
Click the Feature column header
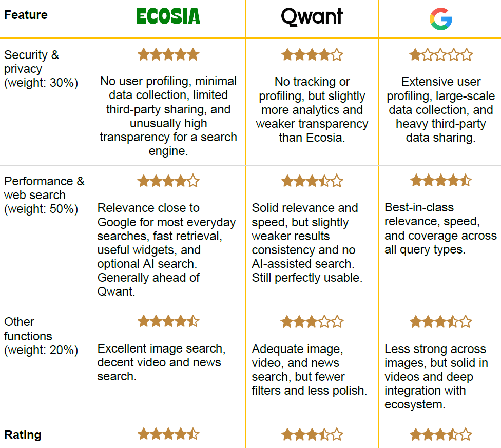26,15
